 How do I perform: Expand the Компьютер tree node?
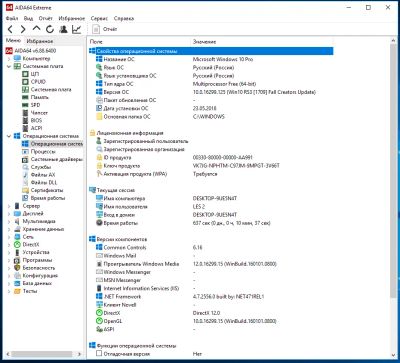click(x=9, y=59)
